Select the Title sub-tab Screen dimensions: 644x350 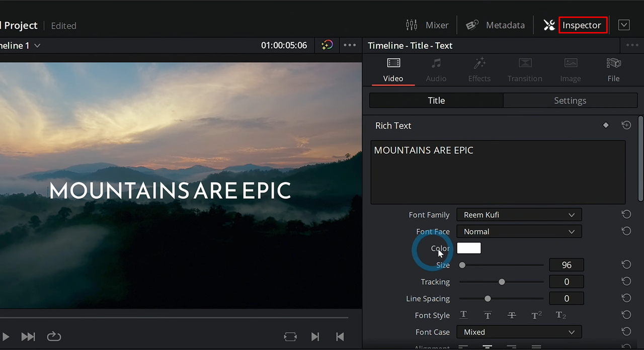coord(436,101)
